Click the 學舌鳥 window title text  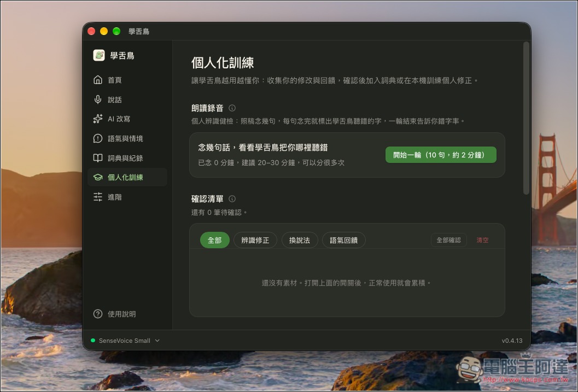(x=139, y=31)
